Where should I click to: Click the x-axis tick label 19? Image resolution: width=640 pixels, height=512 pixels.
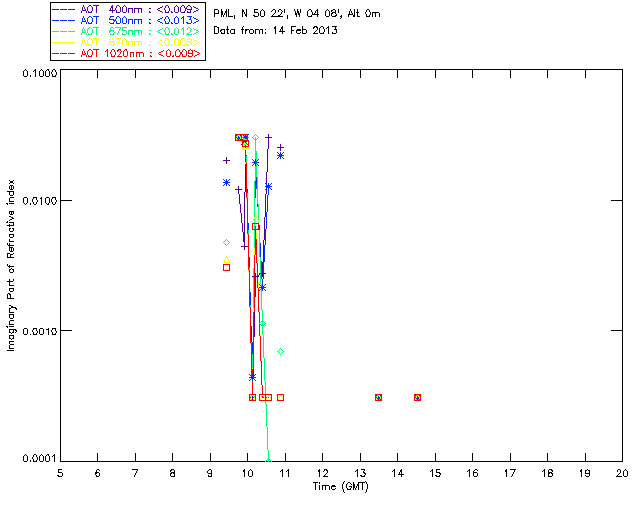point(585,473)
